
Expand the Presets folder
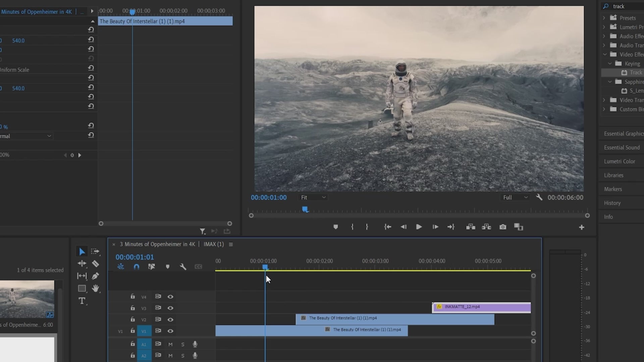tap(604, 18)
